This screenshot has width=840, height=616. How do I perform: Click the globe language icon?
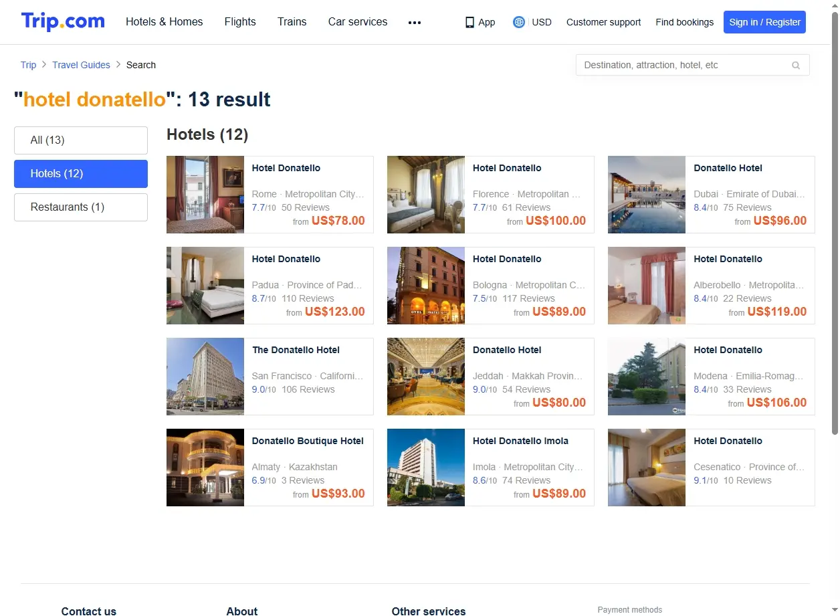click(x=519, y=22)
